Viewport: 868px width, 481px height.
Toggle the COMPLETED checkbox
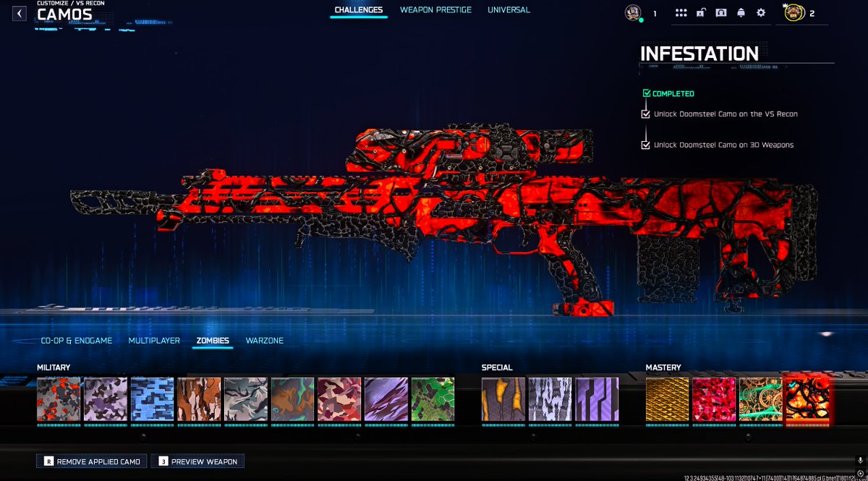[647, 93]
